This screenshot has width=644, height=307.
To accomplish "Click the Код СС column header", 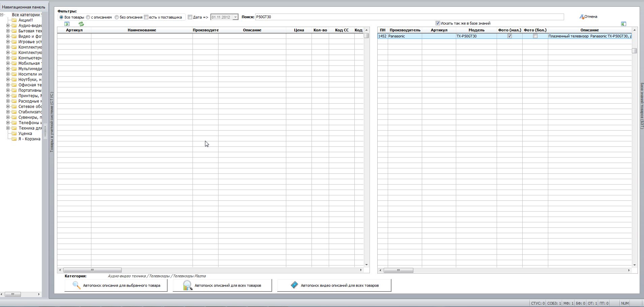I will coord(342,30).
